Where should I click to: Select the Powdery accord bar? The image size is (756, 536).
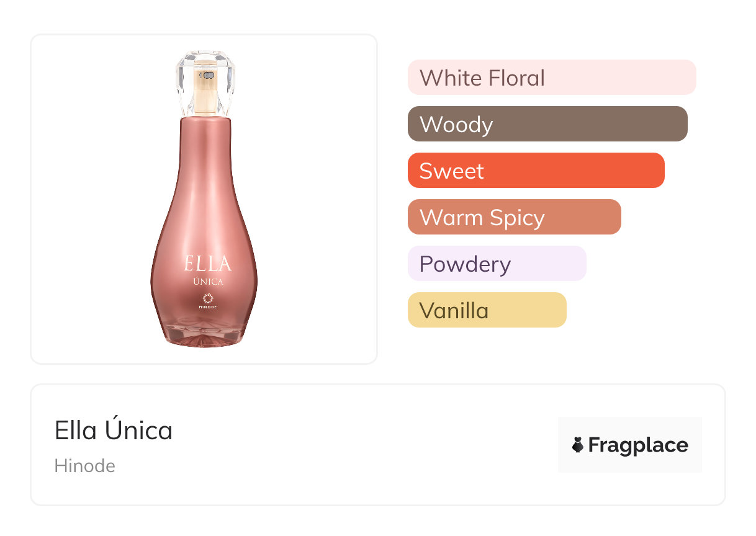[497, 264]
